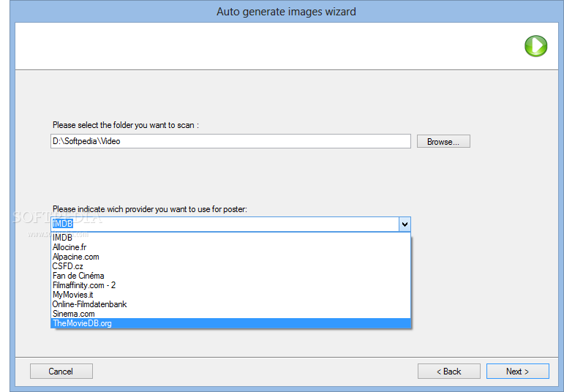The width and height of the screenshot is (564, 392).
Task: Click the 'Please select the folder' label
Action: pyautogui.click(x=126, y=125)
